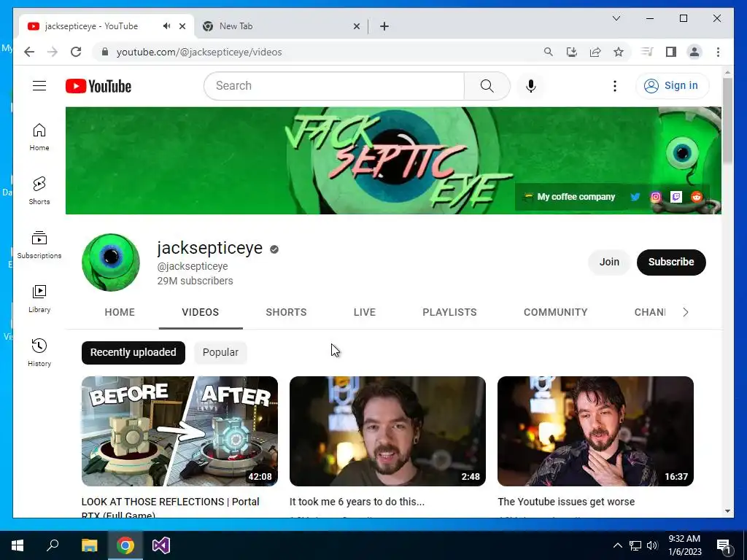Click the Subscribe button

point(671,262)
